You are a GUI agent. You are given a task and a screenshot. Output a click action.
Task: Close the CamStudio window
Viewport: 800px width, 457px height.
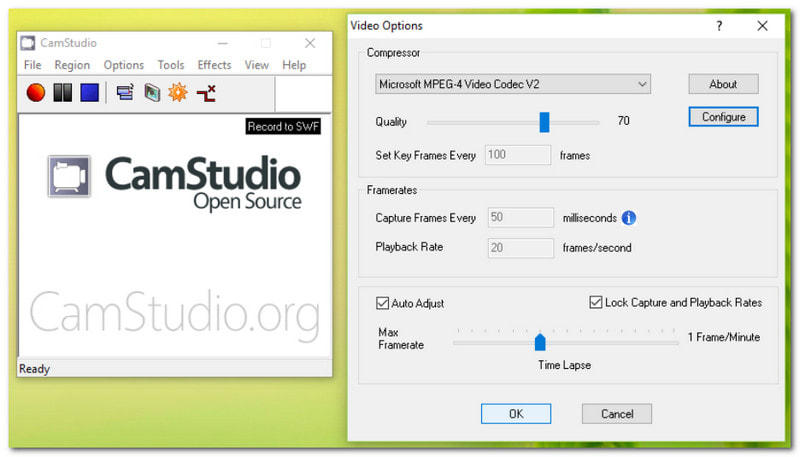click(x=310, y=43)
